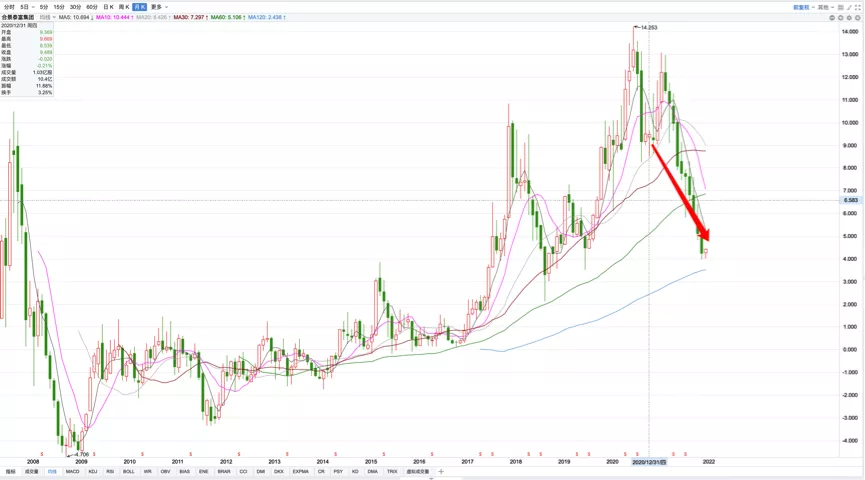Toggle the MA60 line label
Screen dimensions: 865x480
[228, 18]
